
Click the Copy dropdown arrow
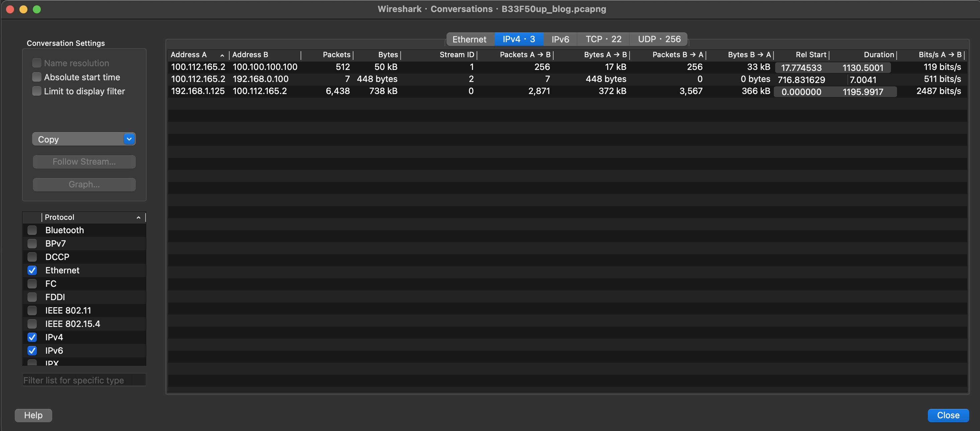tap(129, 139)
